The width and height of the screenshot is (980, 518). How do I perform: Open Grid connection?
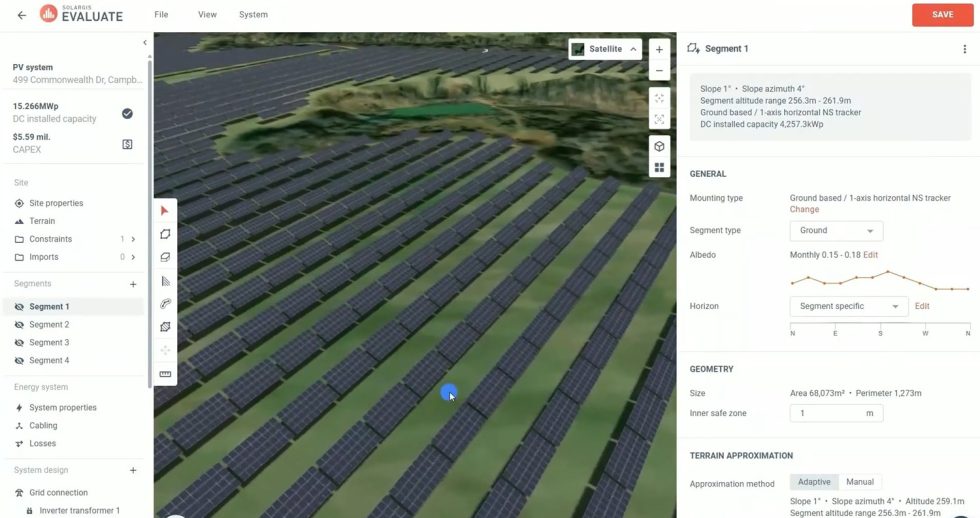[58, 492]
